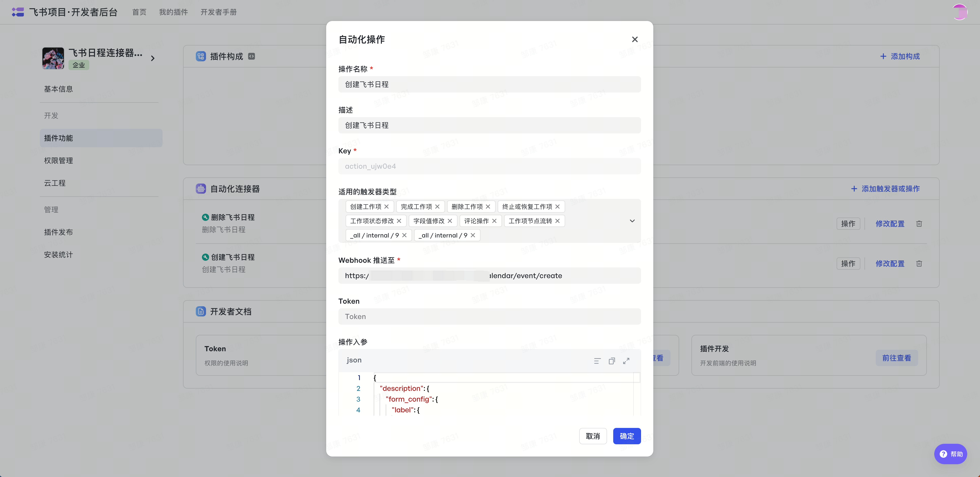This screenshot has height=477, width=980.
Task: Click the green icon beside 删除飞书日程
Action: 206,217
